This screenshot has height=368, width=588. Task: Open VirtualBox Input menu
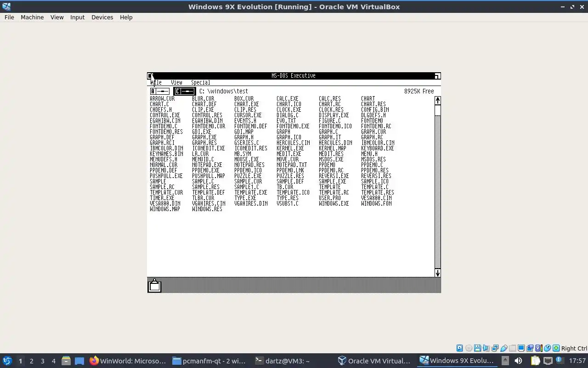[x=77, y=17]
